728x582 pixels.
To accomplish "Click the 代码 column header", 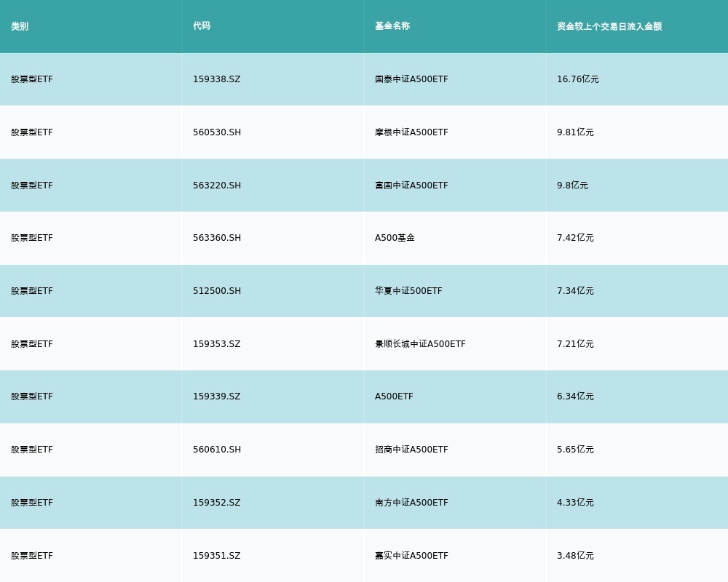I will point(202,26).
